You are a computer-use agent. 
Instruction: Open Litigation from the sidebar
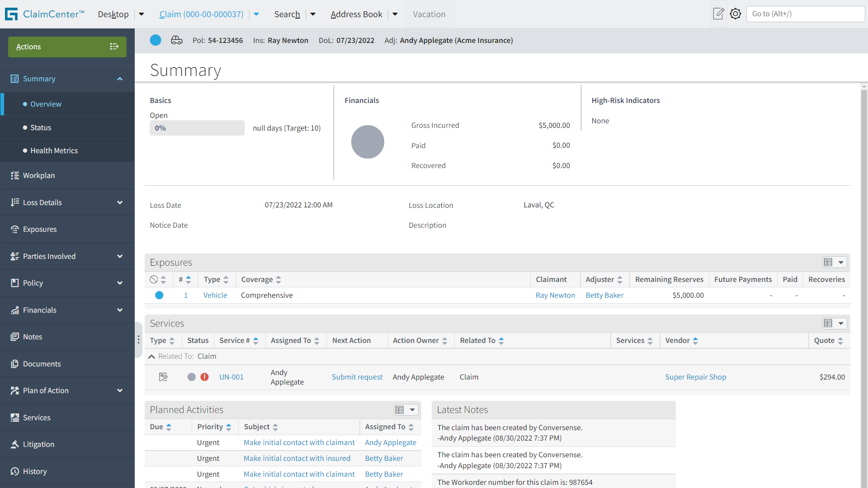click(38, 444)
